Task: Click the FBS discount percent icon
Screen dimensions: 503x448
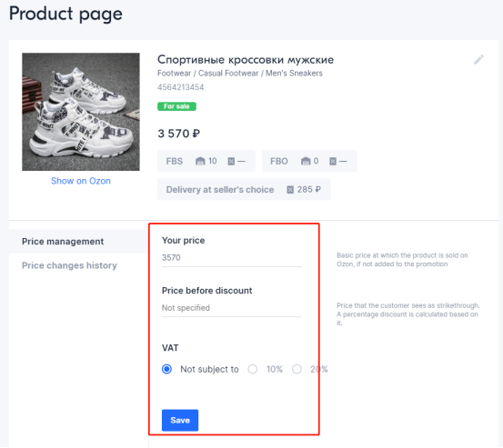Action: click(231, 161)
